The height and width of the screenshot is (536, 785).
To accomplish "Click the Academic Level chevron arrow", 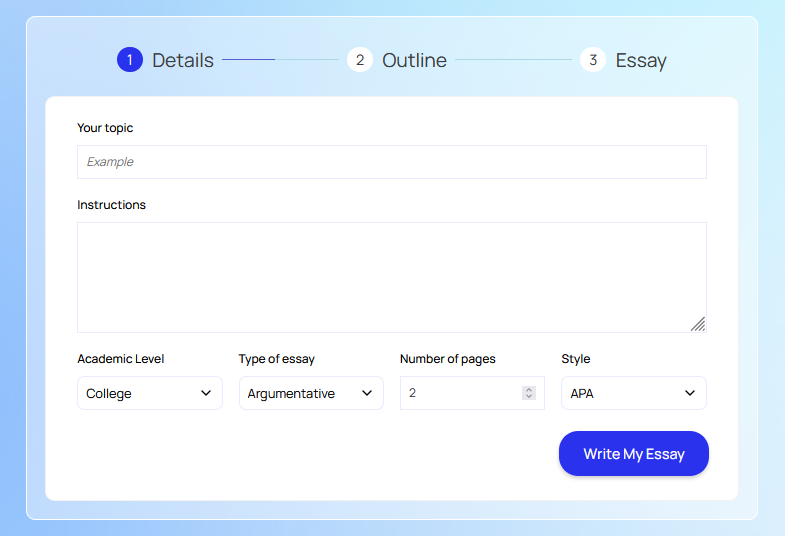I will [x=206, y=393].
